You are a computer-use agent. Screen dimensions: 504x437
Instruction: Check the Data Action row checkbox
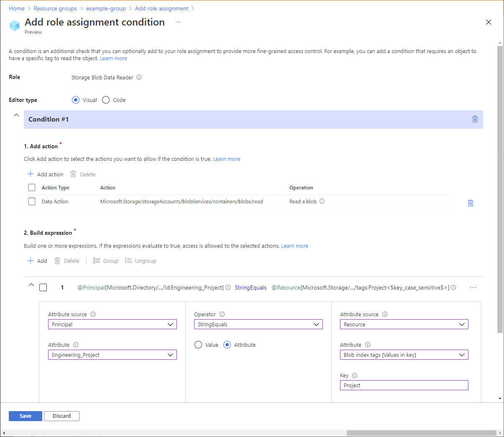31,201
